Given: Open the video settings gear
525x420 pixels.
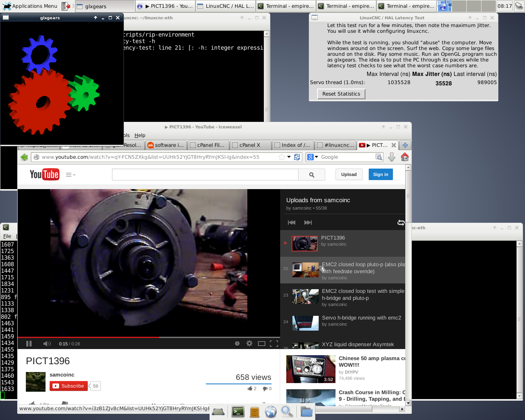Looking at the screenshot, I should (249, 344).
